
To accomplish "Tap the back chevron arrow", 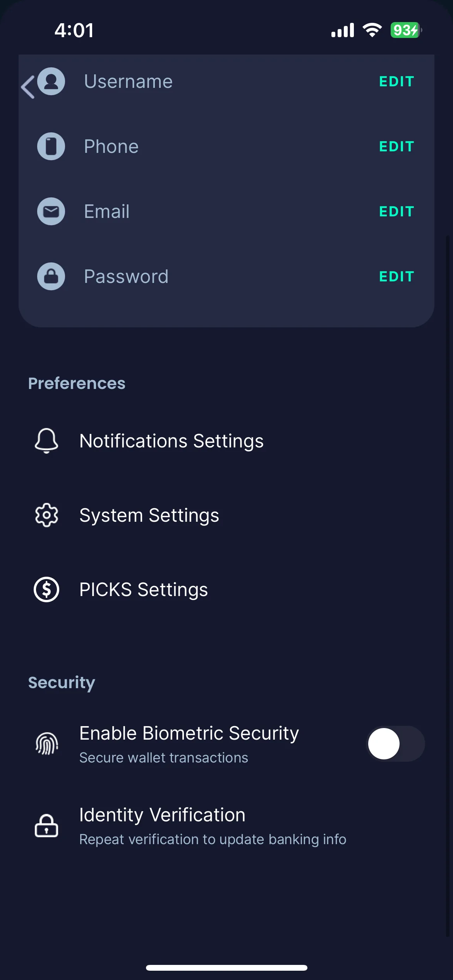I will tap(28, 87).
